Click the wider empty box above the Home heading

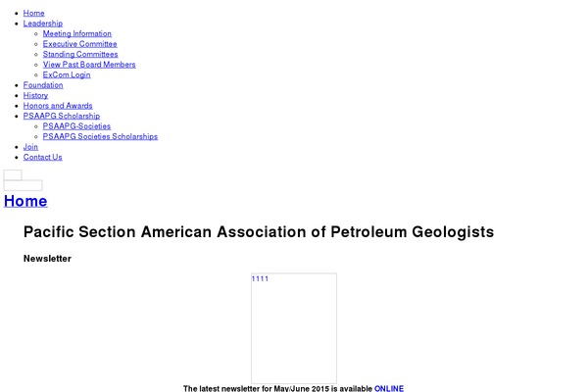coord(23,185)
